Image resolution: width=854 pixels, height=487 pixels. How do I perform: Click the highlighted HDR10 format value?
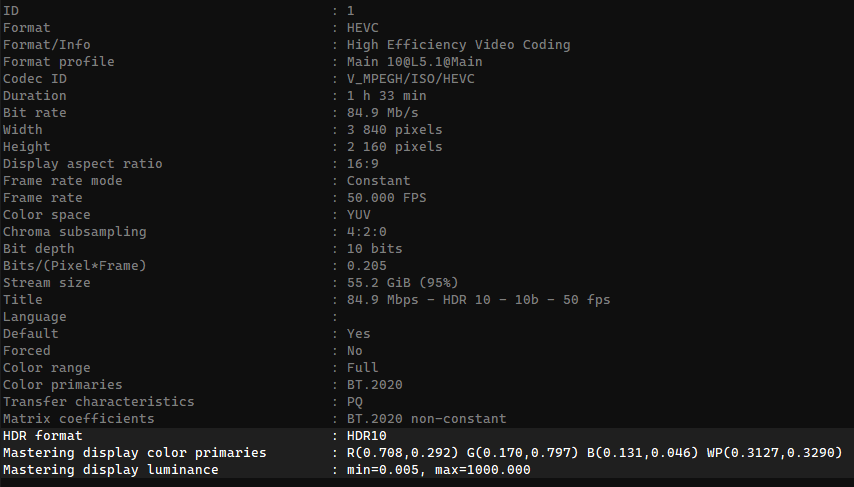pyautogui.click(x=366, y=436)
